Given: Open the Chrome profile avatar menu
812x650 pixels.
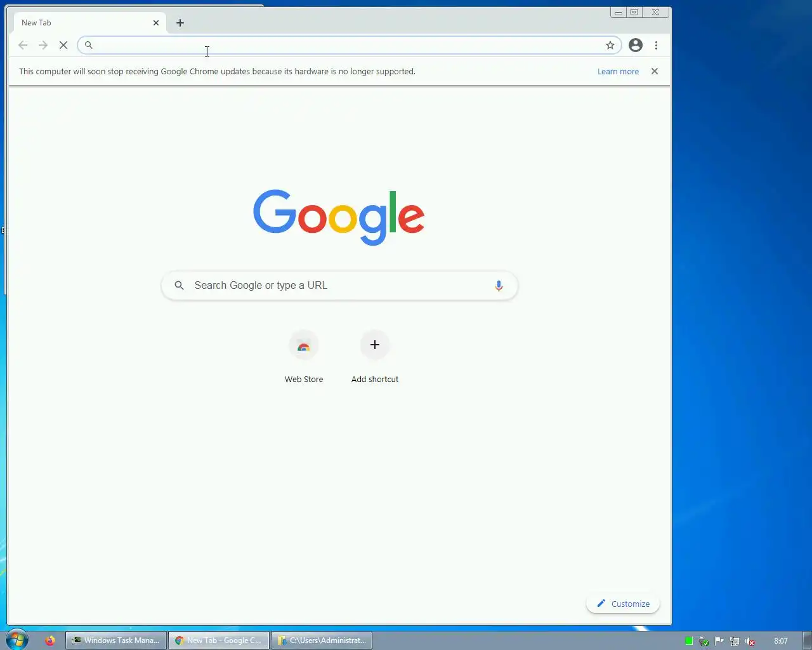Looking at the screenshot, I should [x=636, y=45].
